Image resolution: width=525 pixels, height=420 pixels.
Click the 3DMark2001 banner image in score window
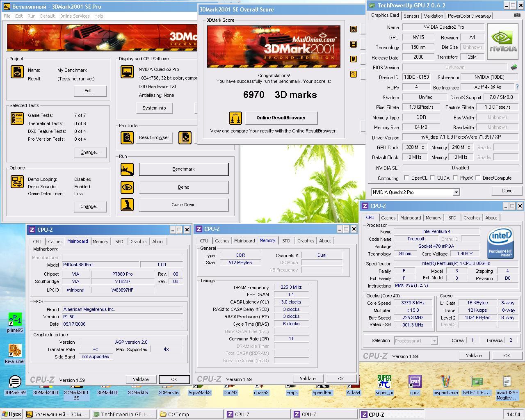point(274,46)
